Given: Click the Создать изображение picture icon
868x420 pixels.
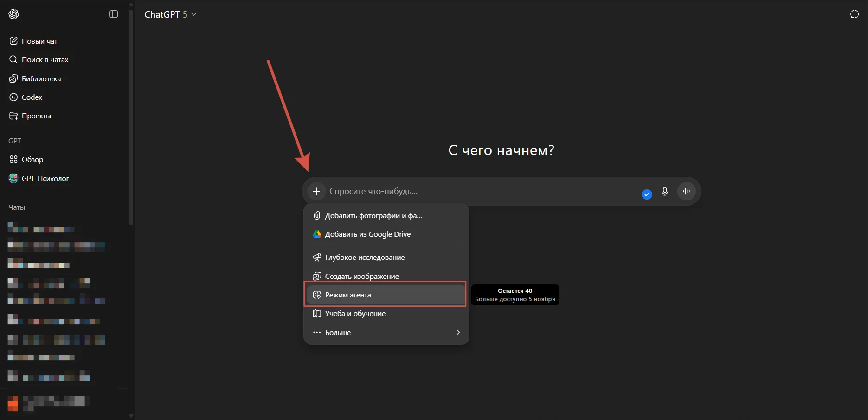Looking at the screenshot, I should click(x=317, y=276).
